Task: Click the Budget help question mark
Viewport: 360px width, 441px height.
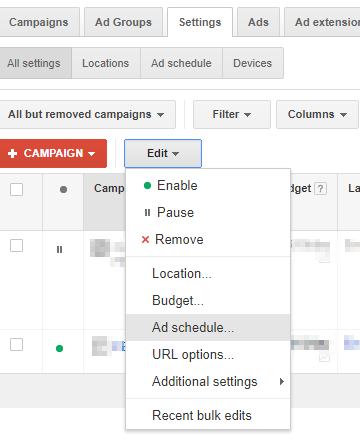Action: coord(320,189)
